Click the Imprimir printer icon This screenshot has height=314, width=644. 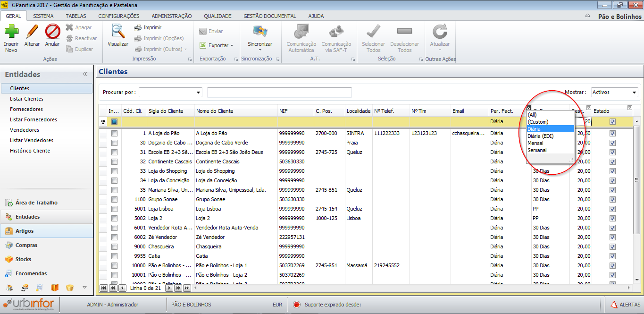[x=138, y=28]
